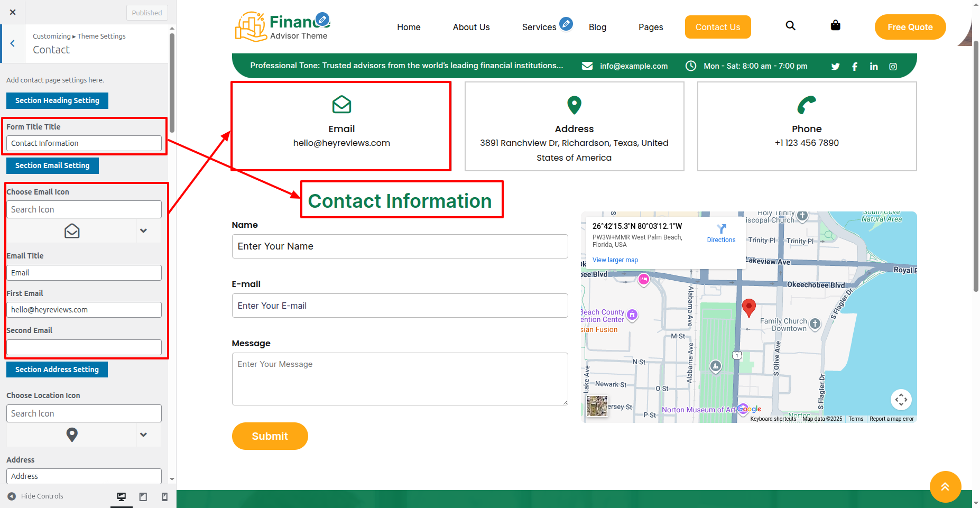Screen dimensions: 980x508
Task: Open the shopping bag cart icon
Action: coord(835,25)
